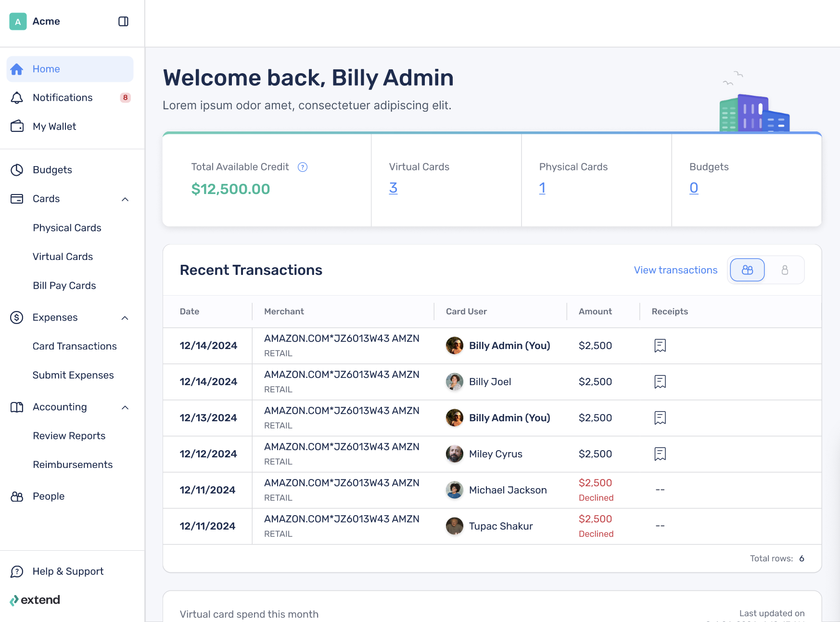Screen dimensions: 840x622
Task: Collapse the Expenses menu chevron
Action: coord(125,318)
